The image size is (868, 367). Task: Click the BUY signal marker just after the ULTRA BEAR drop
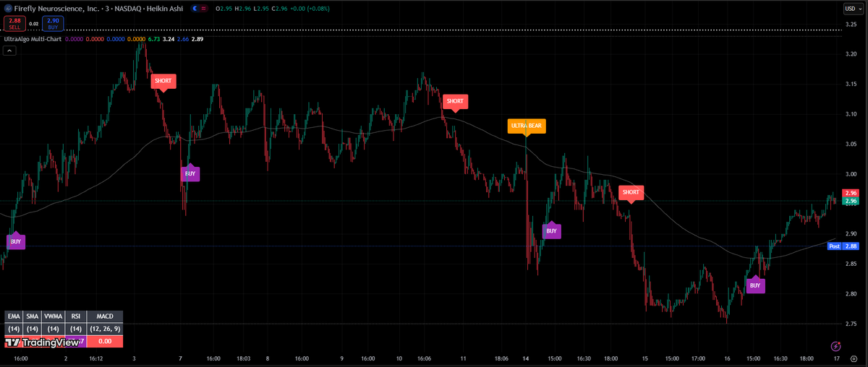551,231
